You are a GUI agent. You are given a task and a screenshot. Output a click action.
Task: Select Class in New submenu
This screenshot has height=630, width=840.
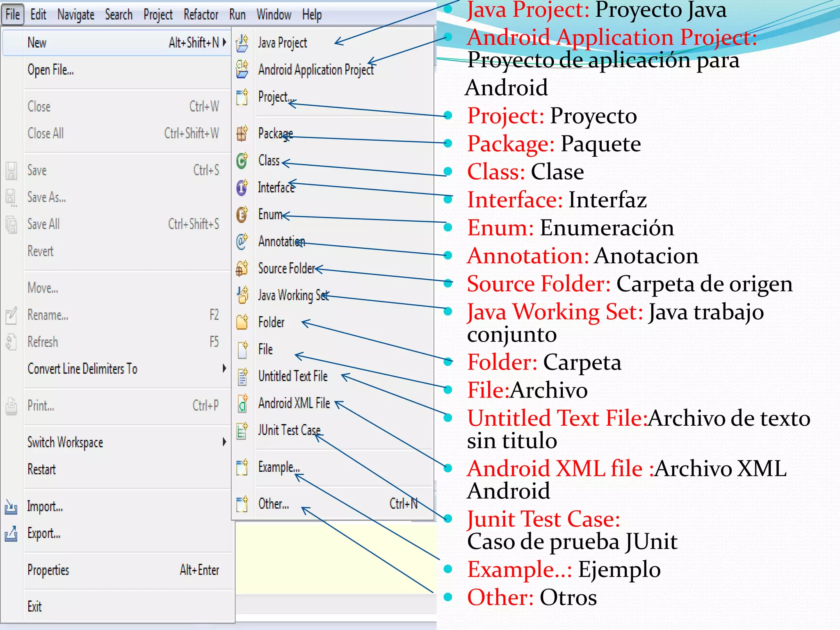(333, 160)
